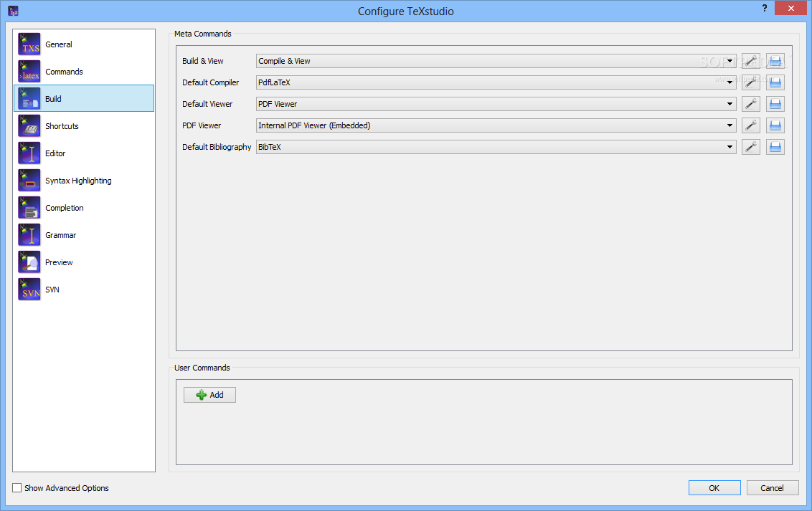This screenshot has height=511, width=812.
Task: Click the SVN label in sidebar
Action: 52,290
